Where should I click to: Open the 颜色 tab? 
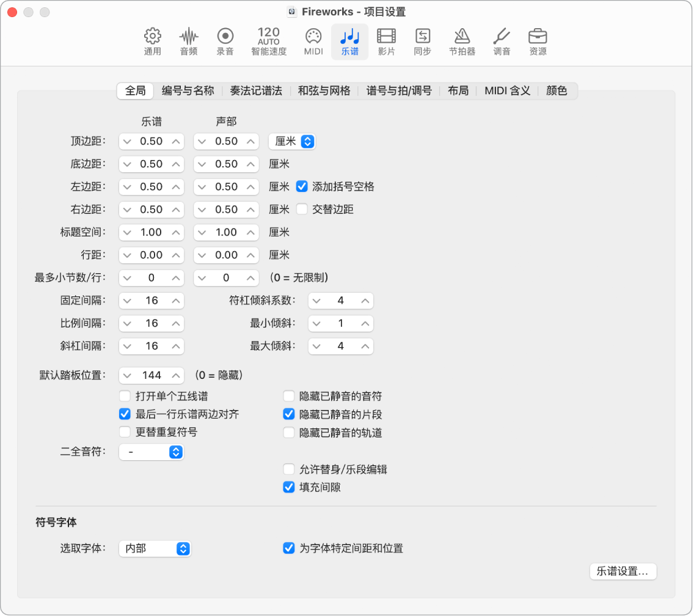point(556,90)
